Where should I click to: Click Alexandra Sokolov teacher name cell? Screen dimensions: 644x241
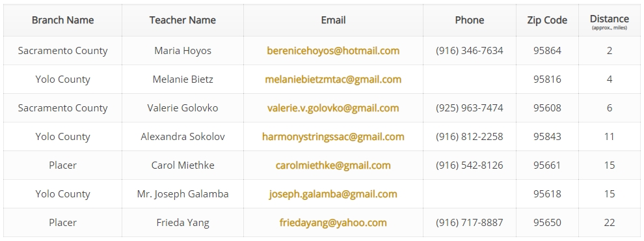coord(183,137)
